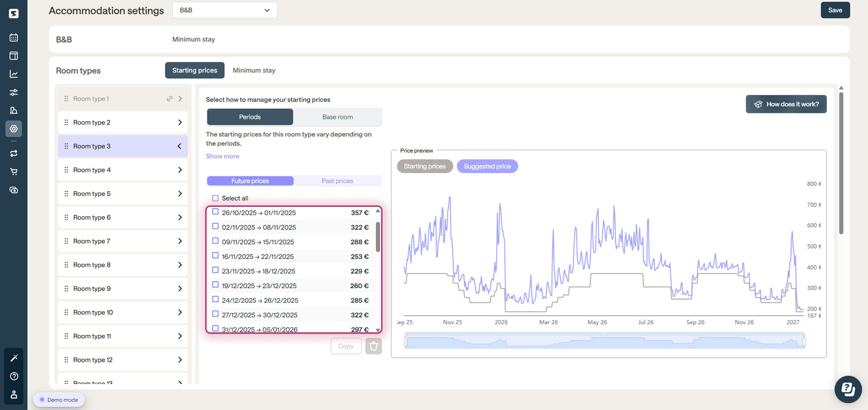Open the user profile sidebar icon

tap(14, 394)
